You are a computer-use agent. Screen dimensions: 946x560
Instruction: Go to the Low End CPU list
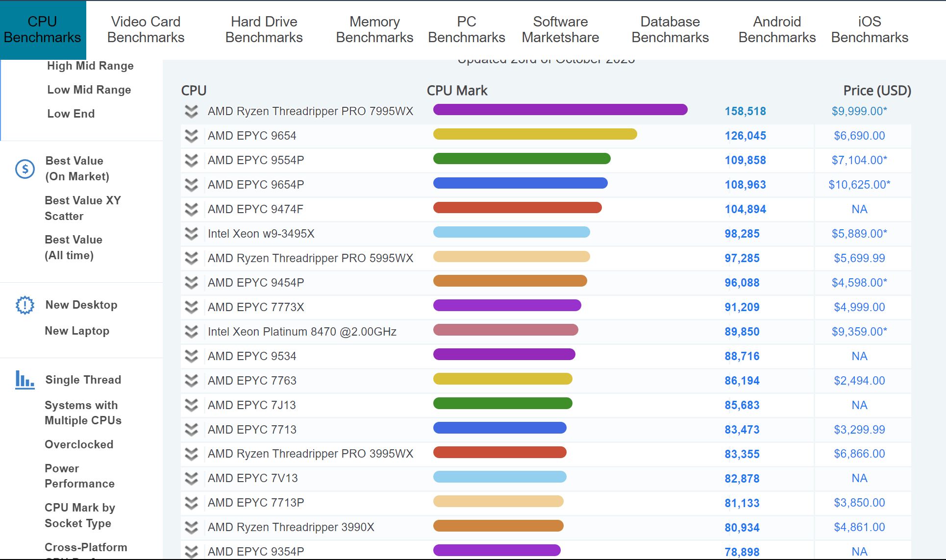[71, 114]
